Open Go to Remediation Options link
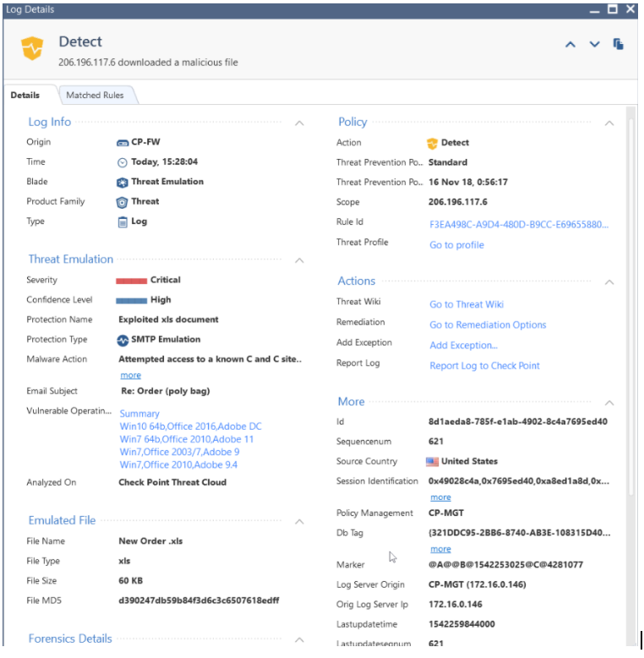644x658 pixels. click(488, 325)
